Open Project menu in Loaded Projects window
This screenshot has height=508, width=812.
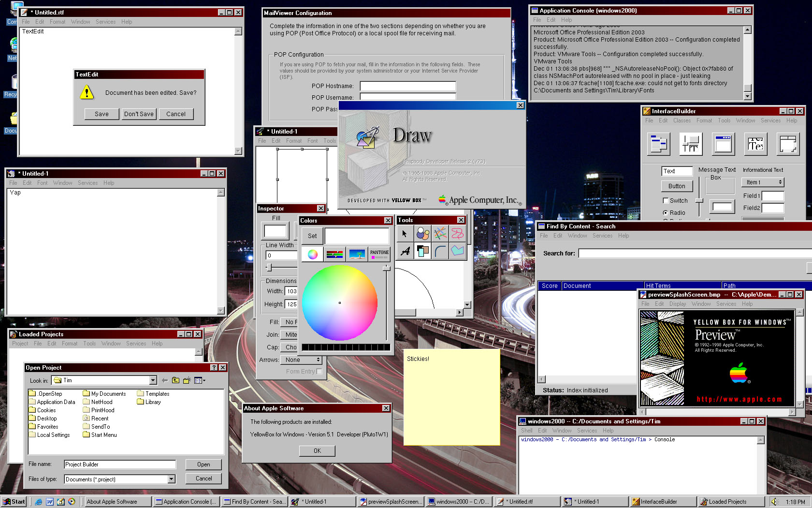pyautogui.click(x=20, y=344)
